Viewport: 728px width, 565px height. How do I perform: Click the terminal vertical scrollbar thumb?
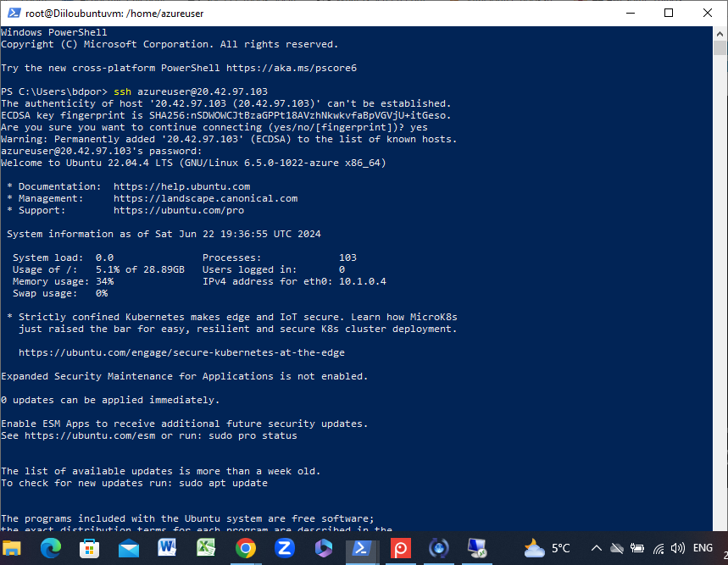point(720,47)
